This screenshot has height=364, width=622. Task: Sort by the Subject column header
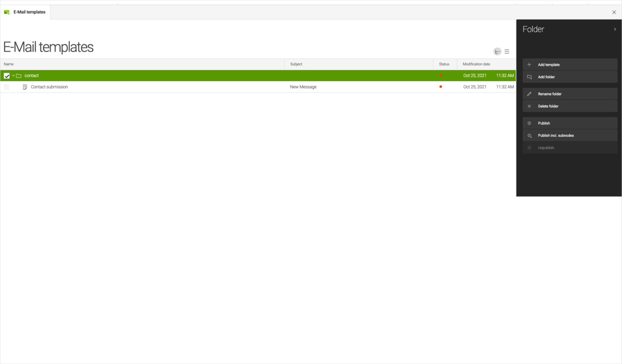point(296,64)
